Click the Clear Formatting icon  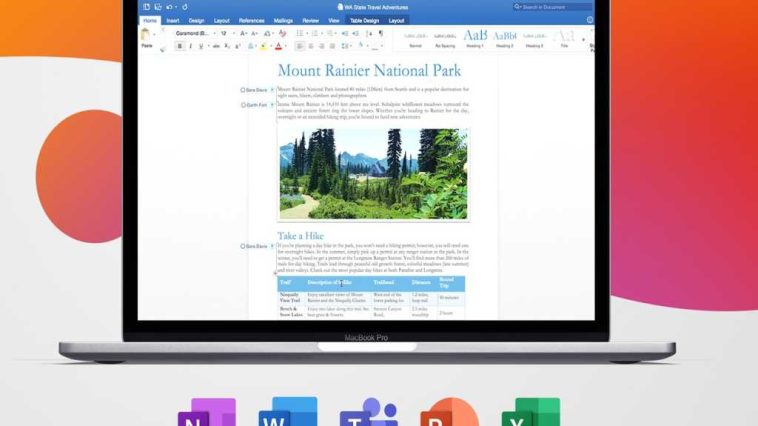283,33
